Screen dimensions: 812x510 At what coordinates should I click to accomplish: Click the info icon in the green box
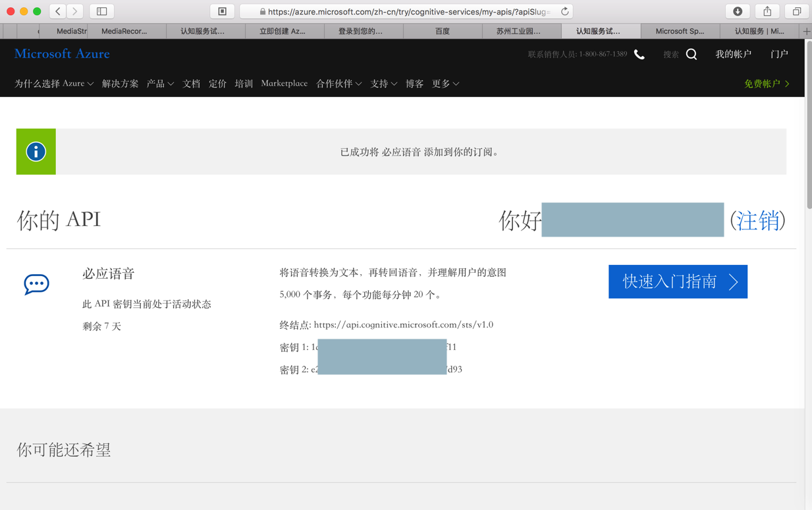point(36,152)
